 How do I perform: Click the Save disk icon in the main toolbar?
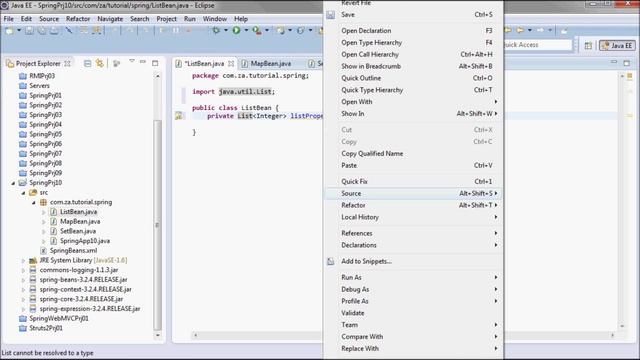(x=29, y=31)
